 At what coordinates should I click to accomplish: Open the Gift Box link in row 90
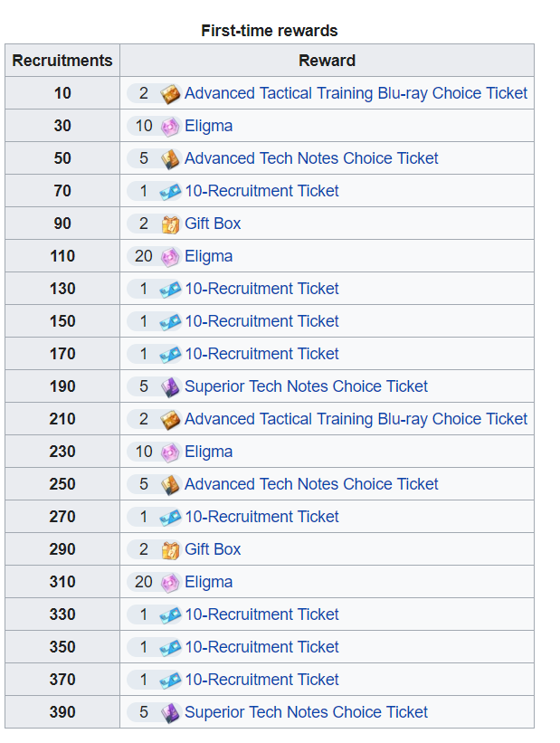[x=213, y=224]
